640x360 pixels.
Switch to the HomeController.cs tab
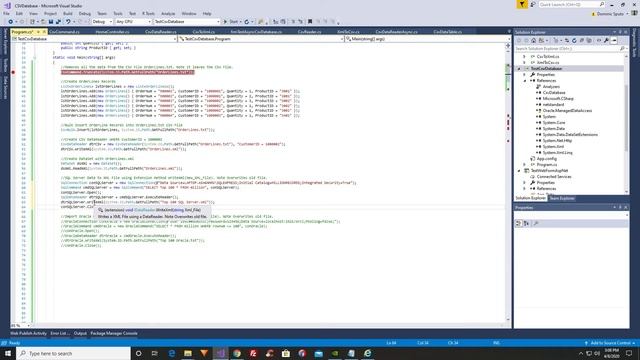(112, 32)
